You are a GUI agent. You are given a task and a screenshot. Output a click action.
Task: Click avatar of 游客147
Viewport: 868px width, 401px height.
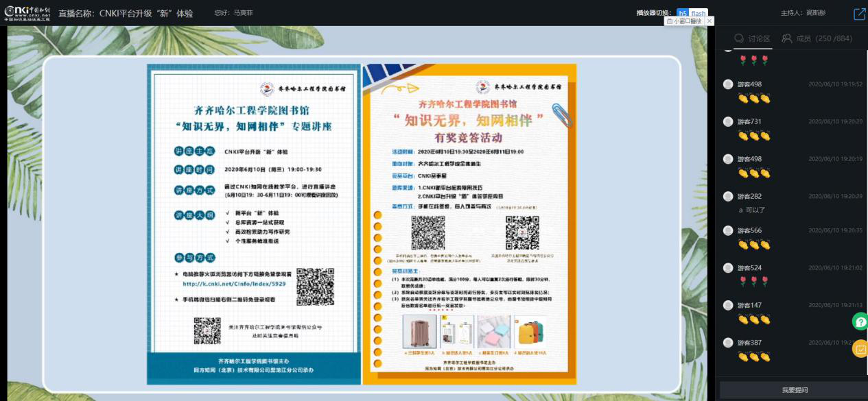point(728,305)
